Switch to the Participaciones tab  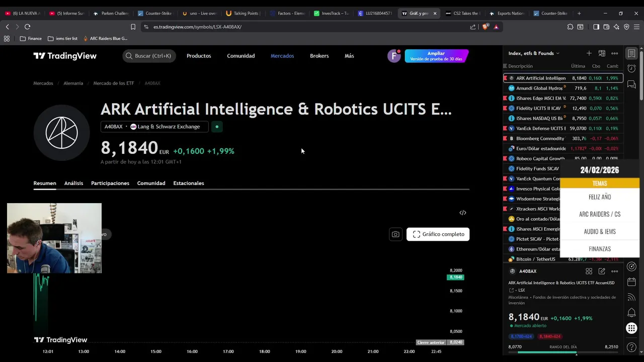110,183
